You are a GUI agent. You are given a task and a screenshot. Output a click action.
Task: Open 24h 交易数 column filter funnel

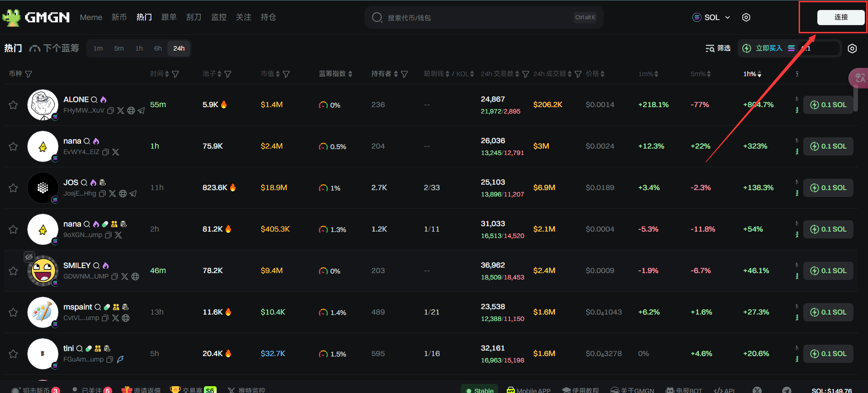[x=525, y=74]
